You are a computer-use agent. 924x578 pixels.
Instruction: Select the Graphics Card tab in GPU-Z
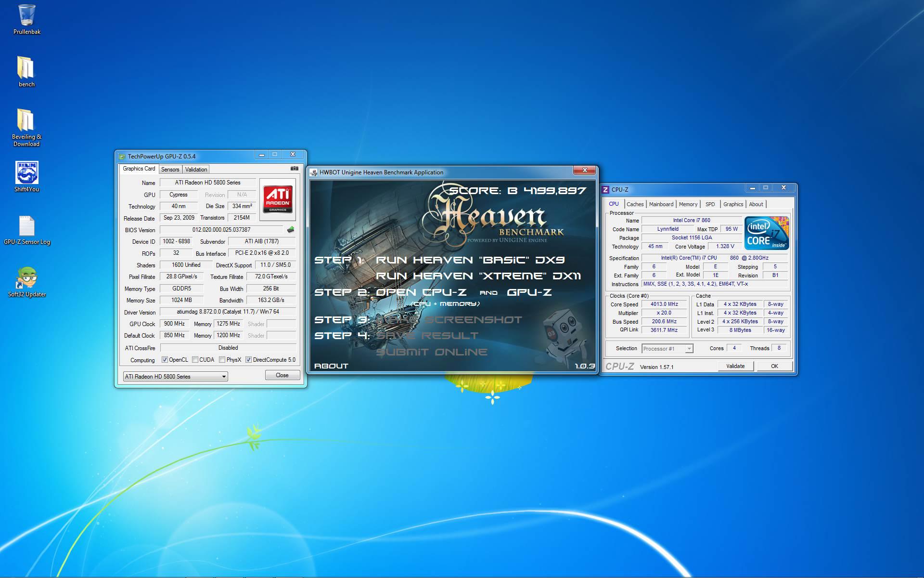click(139, 169)
